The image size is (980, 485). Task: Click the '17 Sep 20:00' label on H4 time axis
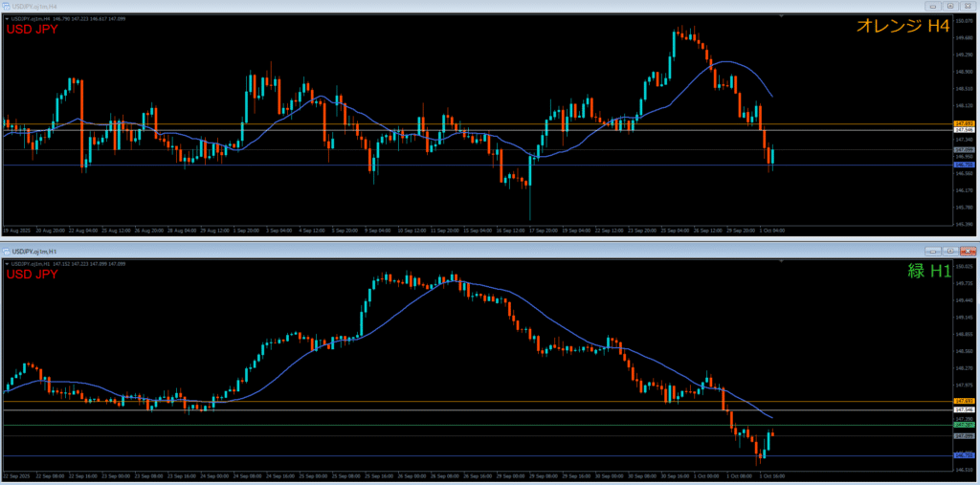pos(543,230)
